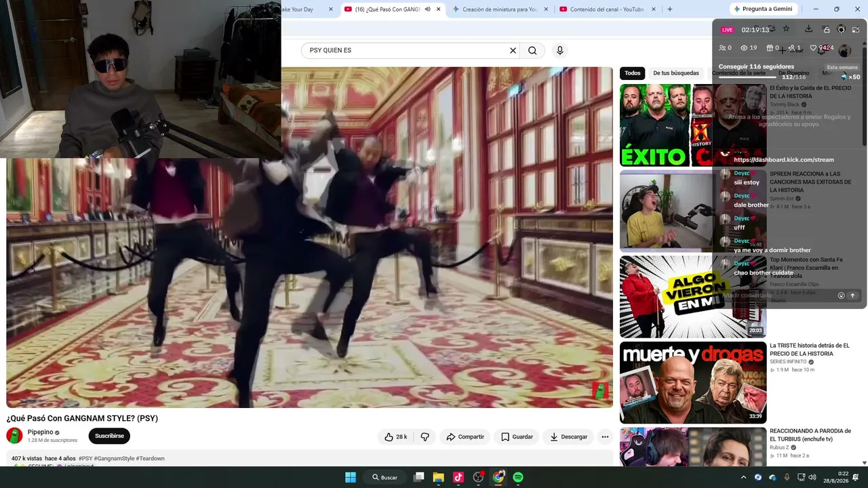The width and height of the screenshot is (868, 488).
Task: Click the 'Compartir' share button
Action: (465, 437)
